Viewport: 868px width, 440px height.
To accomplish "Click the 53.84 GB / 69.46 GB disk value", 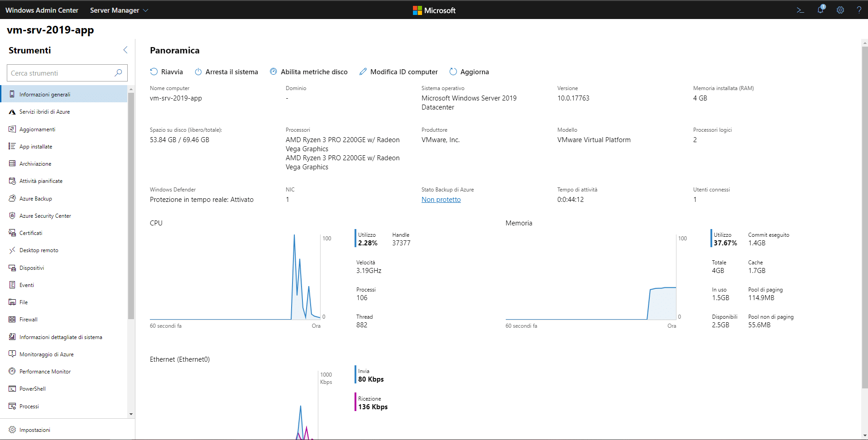I will coord(179,140).
